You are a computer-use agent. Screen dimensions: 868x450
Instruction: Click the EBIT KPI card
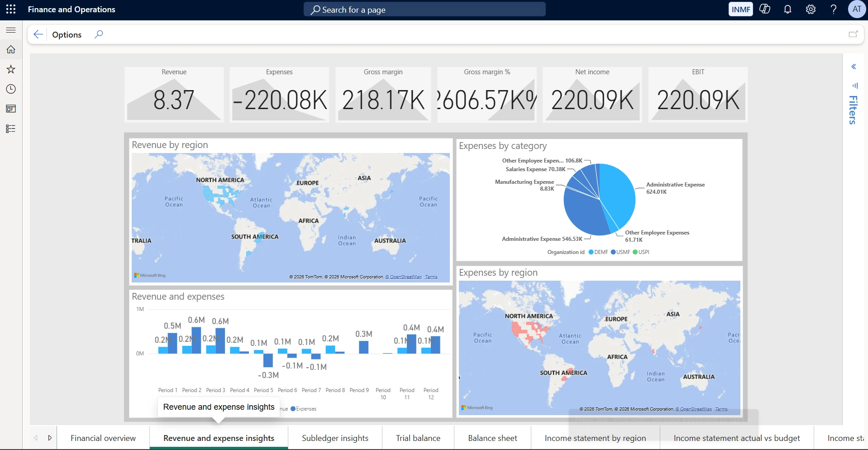[x=698, y=94]
